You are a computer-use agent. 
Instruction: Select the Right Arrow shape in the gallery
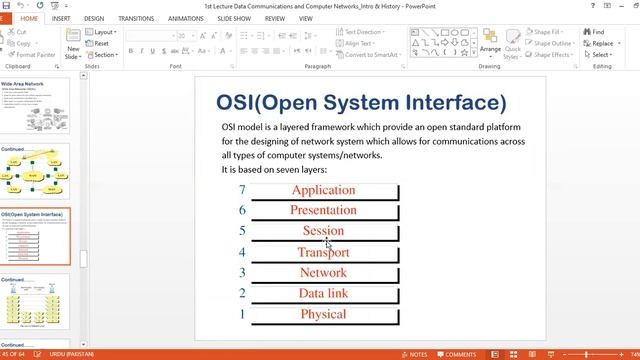445,42
